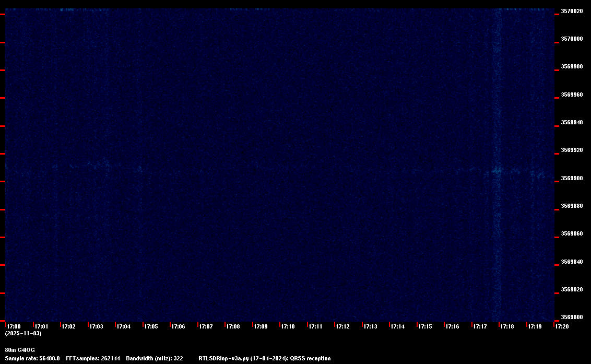Click the FFTsamples: 262144 text
The width and height of the screenshot is (591, 364).
[x=93, y=358]
